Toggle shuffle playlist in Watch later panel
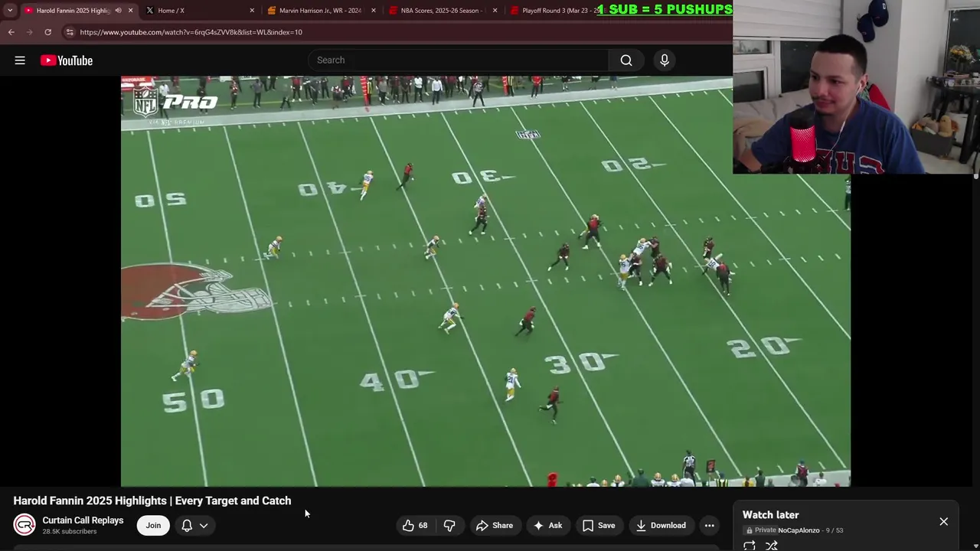The height and width of the screenshot is (551, 980). 772,546
